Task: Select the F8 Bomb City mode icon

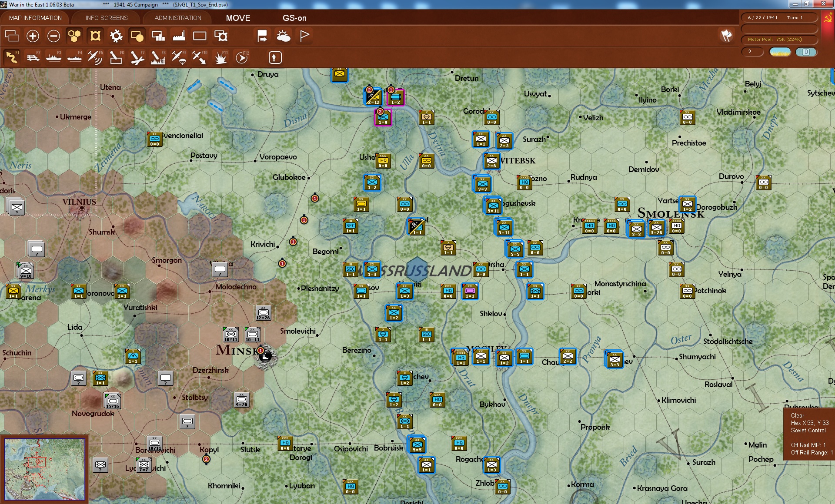Action: tap(158, 57)
